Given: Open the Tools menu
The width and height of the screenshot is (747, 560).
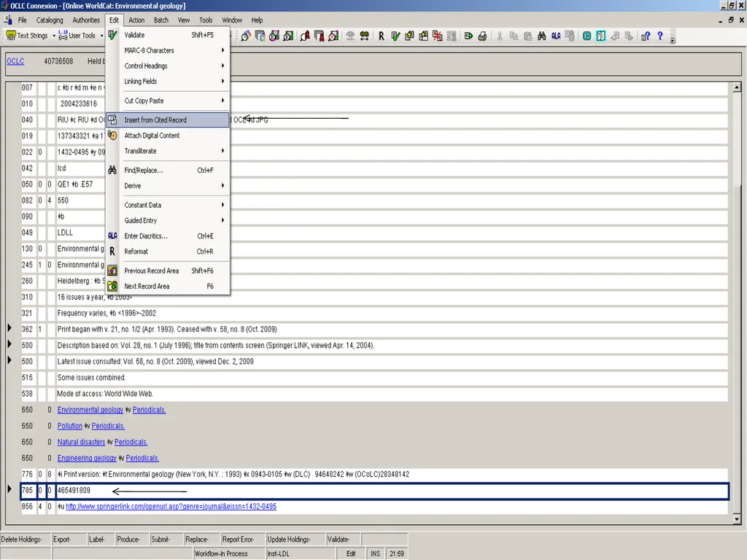Looking at the screenshot, I should [206, 20].
